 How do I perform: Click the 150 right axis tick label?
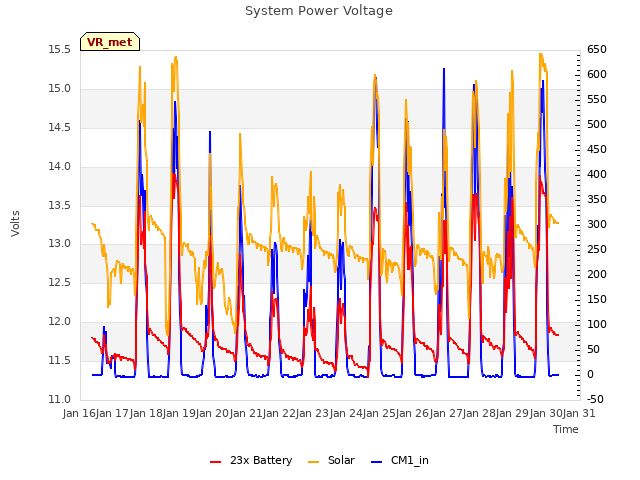click(x=597, y=300)
